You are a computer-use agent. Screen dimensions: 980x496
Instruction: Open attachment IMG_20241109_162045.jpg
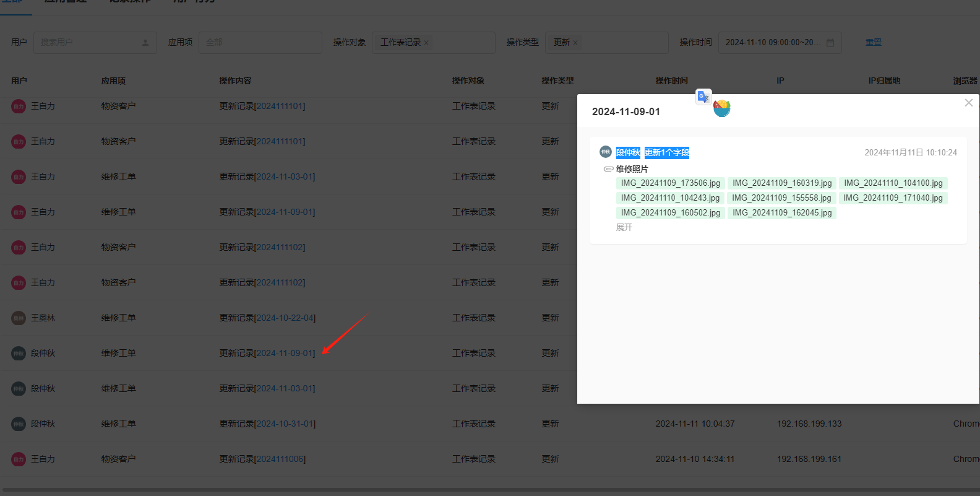781,213
